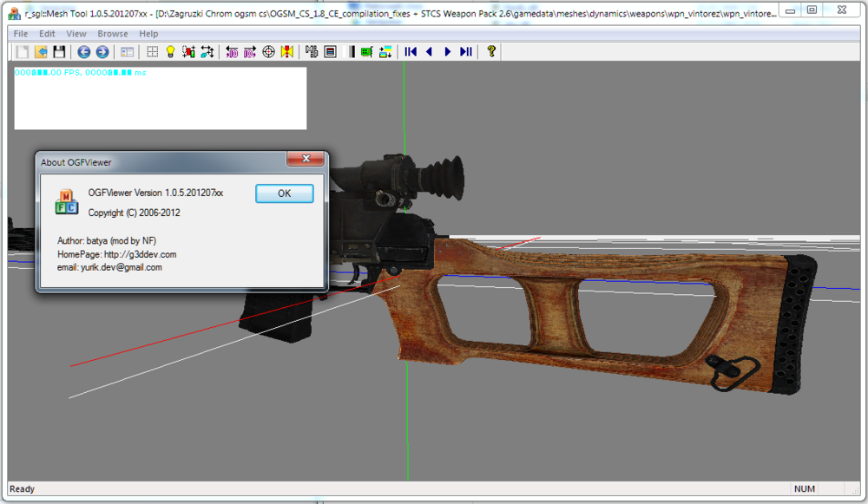This screenshot has width=868, height=504.
Task: Click the yellow and red bowtie icon
Action: (286, 52)
